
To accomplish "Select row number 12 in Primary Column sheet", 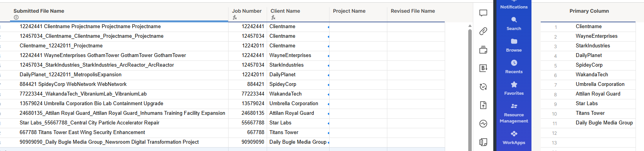I will 554,133.
